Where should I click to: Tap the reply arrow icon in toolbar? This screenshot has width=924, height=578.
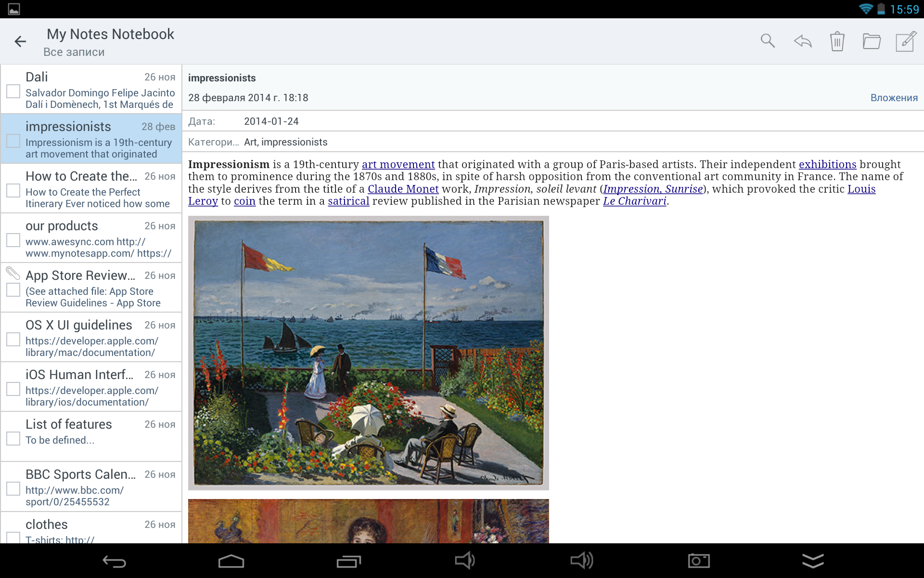pos(803,41)
